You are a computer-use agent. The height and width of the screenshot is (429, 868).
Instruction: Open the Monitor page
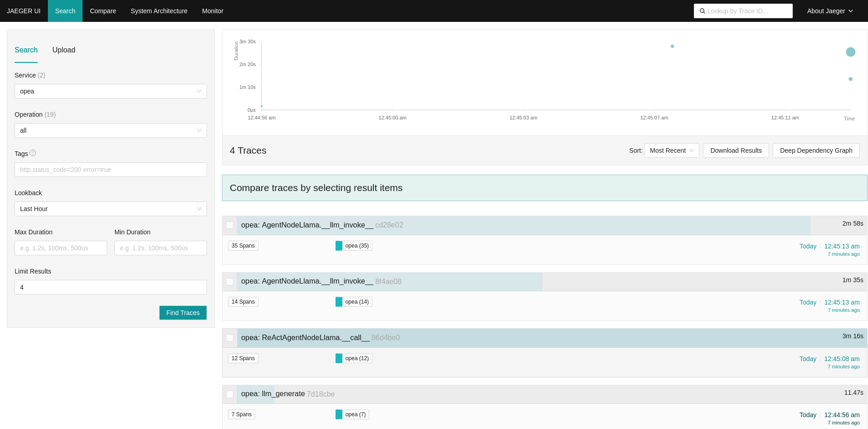click(212, 11)
